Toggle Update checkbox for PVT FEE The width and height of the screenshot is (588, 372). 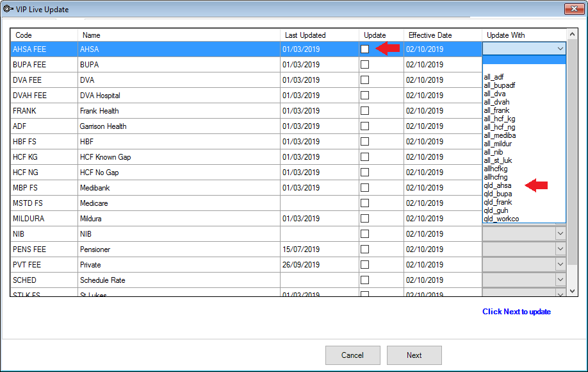click(x=364, y=265)
